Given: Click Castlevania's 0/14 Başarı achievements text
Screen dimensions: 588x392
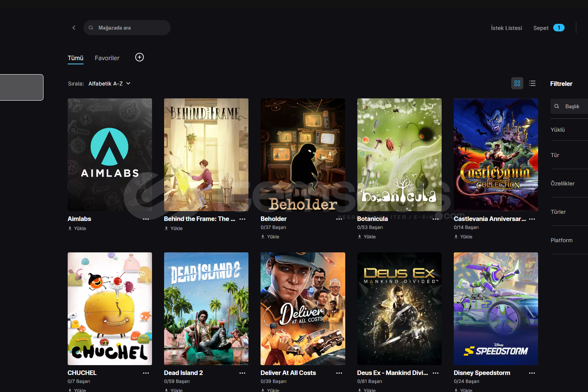Looking at the screenshot, I should point(466,227).
